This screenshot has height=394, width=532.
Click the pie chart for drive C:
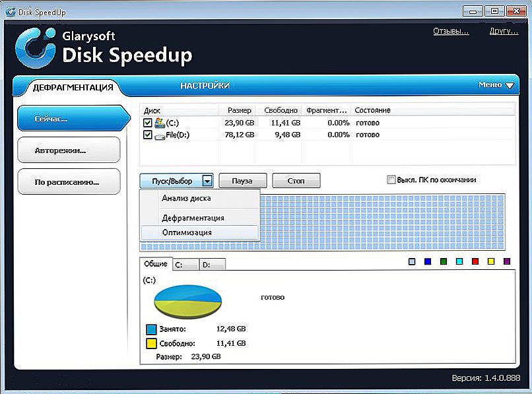(187, 302)
